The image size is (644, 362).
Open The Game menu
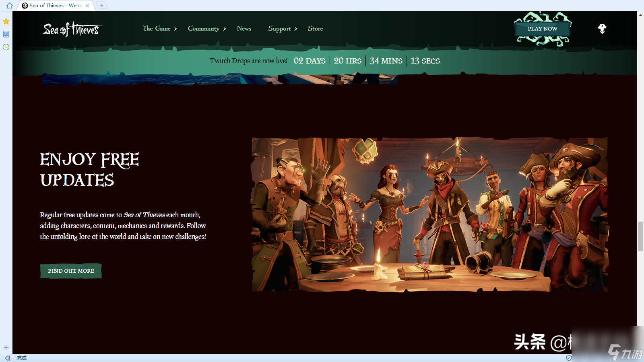pyautogui.click(x=157, y=29)
